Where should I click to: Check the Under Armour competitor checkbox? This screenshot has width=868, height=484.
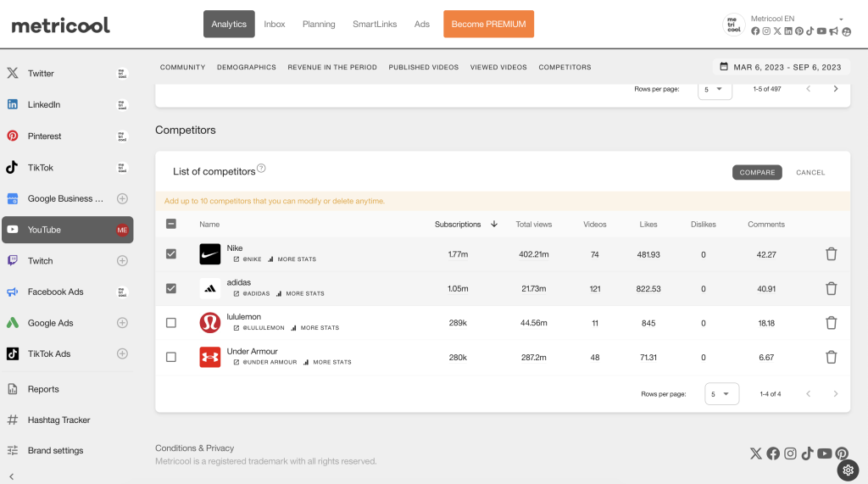pos(171,357)
